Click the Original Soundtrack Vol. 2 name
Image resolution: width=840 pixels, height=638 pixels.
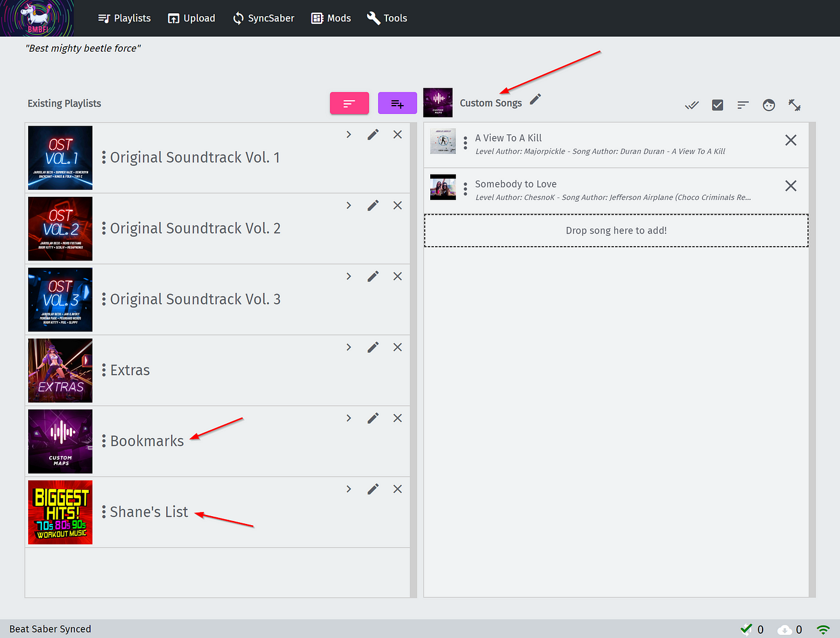196,228
